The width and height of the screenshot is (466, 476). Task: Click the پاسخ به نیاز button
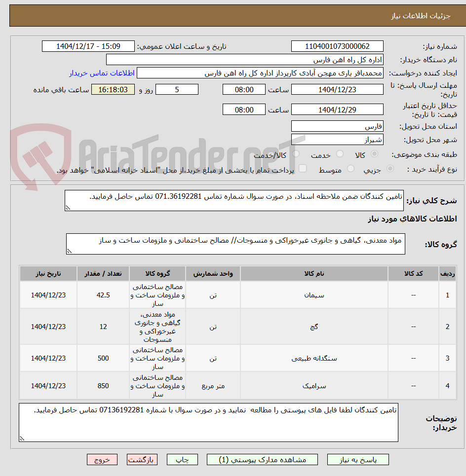click(x=358, y=460)
